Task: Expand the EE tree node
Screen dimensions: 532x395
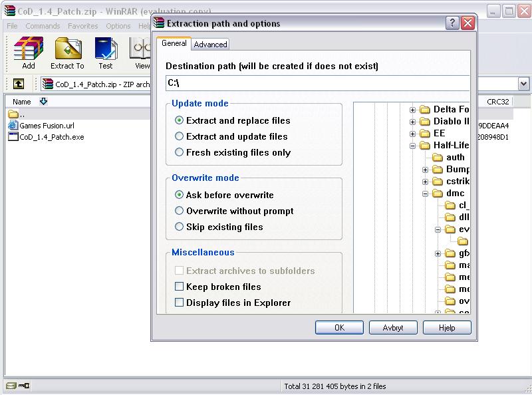Action: [412, 134]
